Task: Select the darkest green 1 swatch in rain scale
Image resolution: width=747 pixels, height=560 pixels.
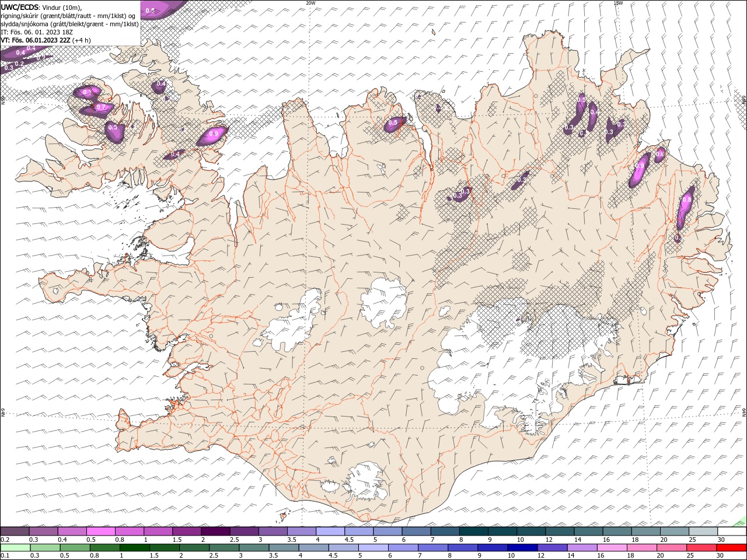Action: (x=135, y=548)
